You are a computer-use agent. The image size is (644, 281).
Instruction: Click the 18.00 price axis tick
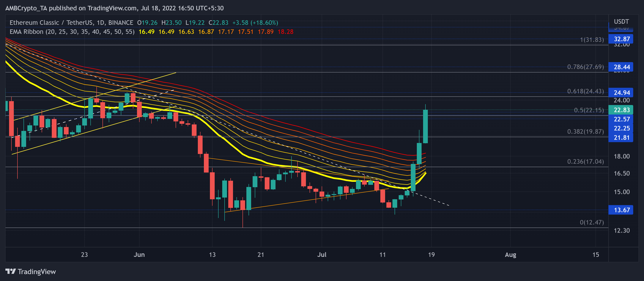tap(622, 156)
